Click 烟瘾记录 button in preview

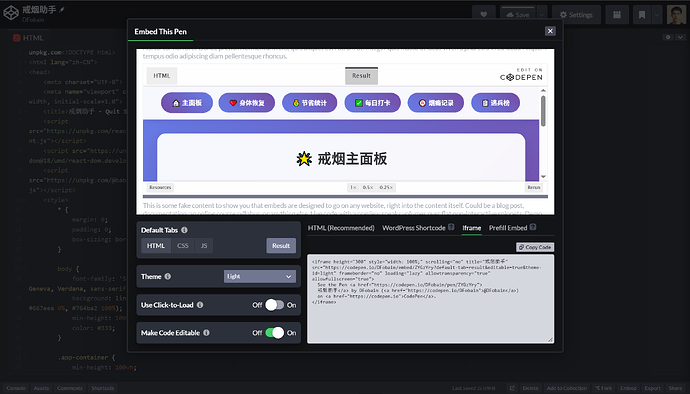tap(436, 103)
